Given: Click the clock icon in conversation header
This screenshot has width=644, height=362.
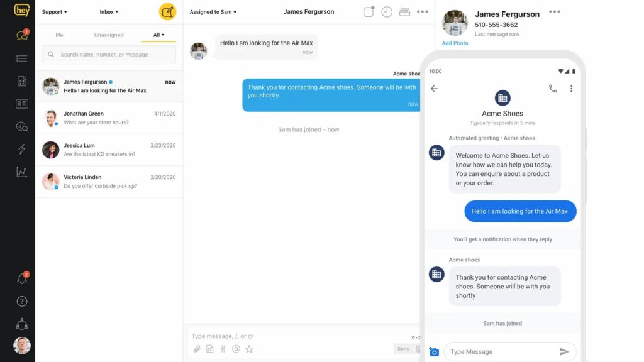Looking at the screenshot, I should click(387, 12).
